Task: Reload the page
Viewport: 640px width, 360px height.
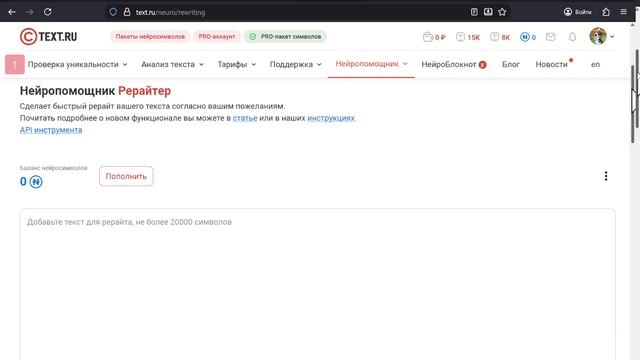Action: tap(47, 12)
